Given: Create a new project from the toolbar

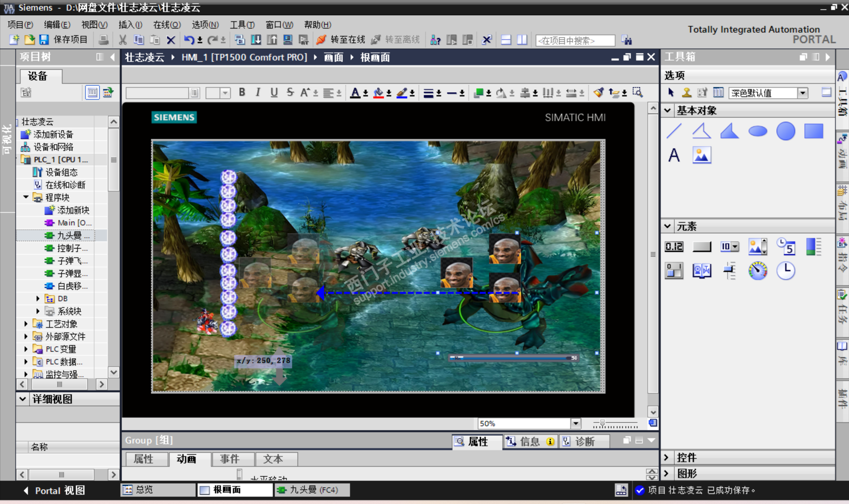Looking at the screenshot, I should coord(14,40).
